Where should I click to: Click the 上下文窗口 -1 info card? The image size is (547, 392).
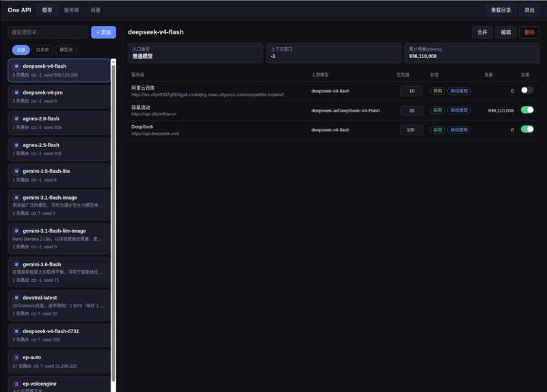tap(334, 53)
